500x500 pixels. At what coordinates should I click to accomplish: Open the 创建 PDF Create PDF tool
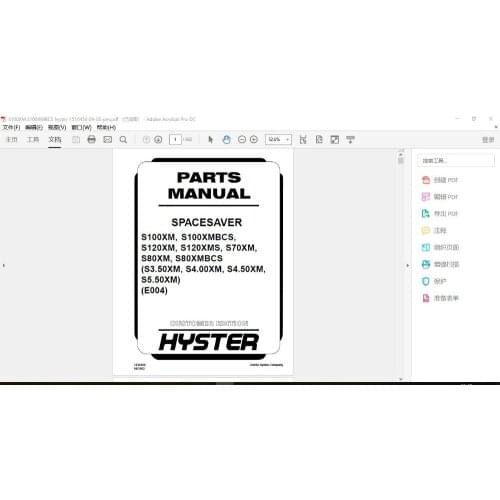440,180
